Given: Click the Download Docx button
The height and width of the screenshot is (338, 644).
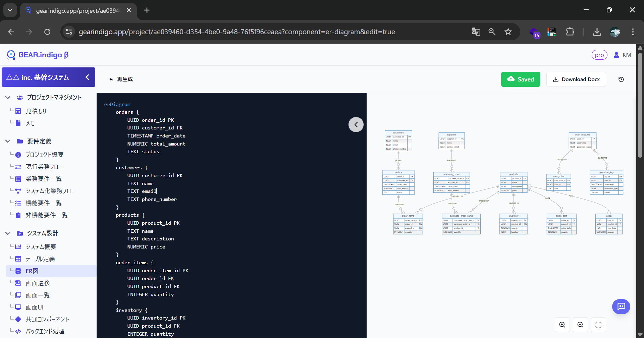Looking at the screenshot, I should tap(576, 79).
